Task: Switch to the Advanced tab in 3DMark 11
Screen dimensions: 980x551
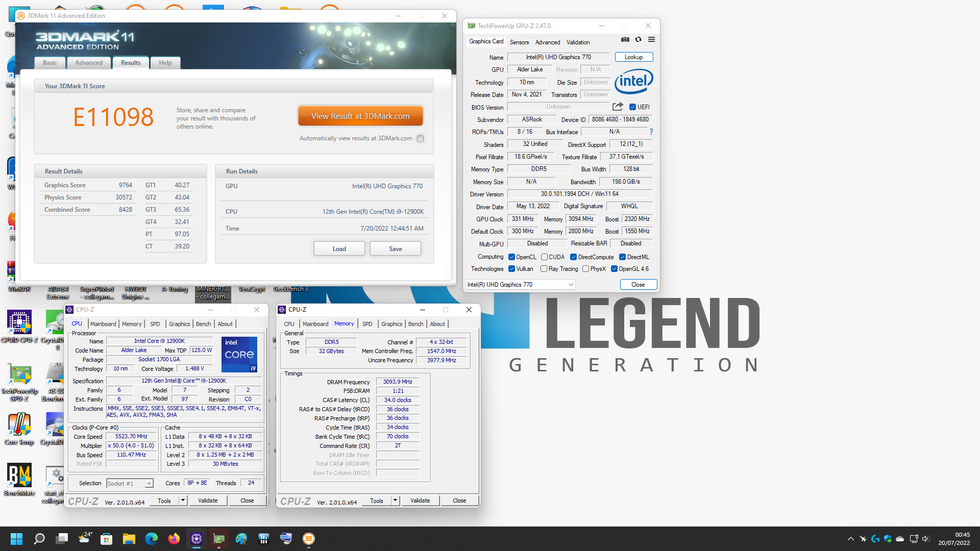Action: tap(89, 63)
